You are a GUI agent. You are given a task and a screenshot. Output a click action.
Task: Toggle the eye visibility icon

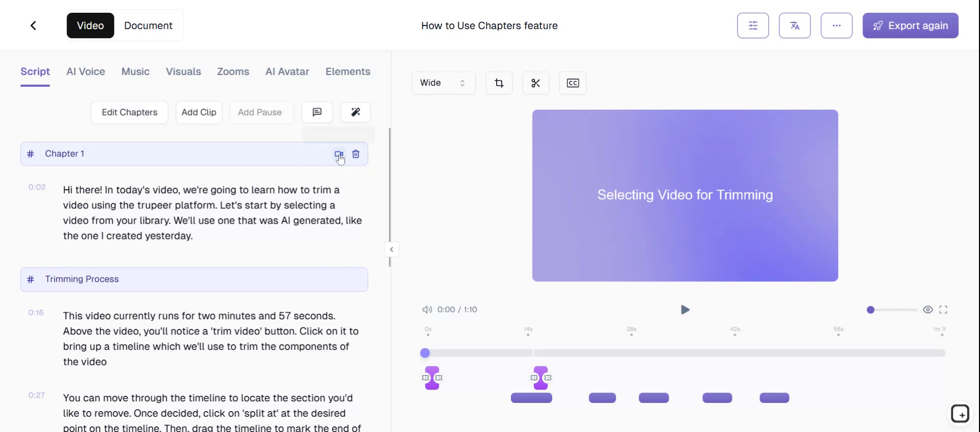pyautogui.click(x=928, y=309)
